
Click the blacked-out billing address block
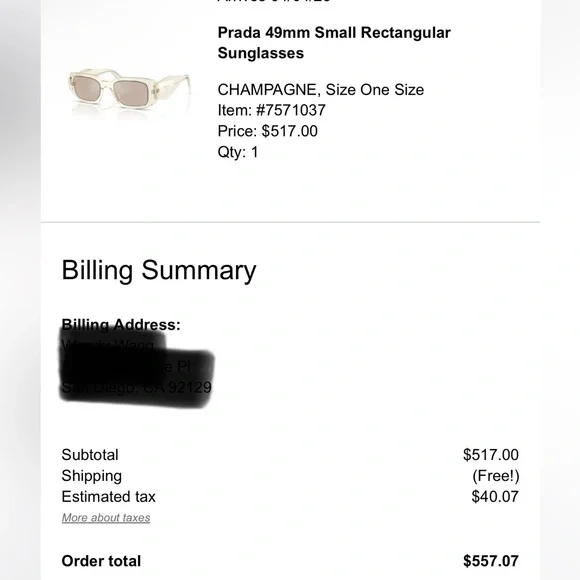(137, 368)
